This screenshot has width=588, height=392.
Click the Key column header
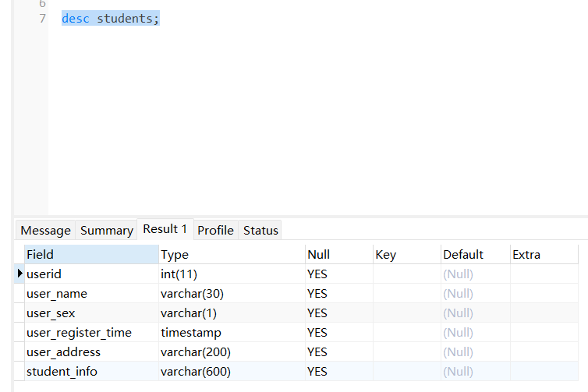[407, 255]
